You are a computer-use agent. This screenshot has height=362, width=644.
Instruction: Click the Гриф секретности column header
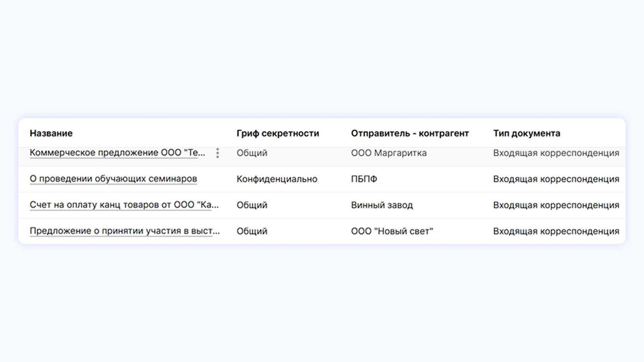278,133
